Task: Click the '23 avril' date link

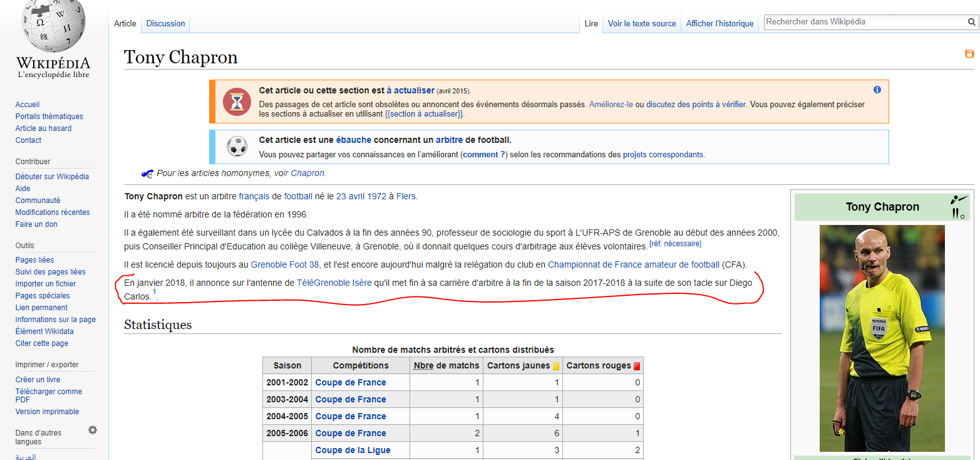Action: coord(350,196)
